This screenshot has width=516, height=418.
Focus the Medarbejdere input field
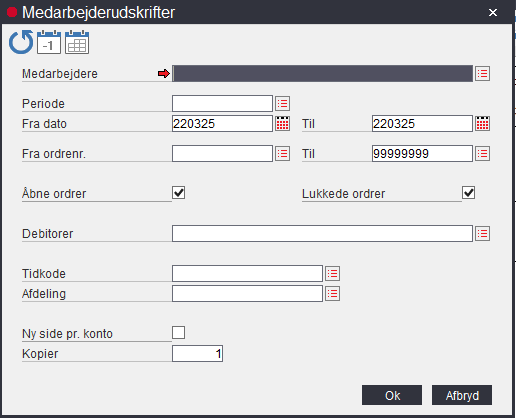point(322,73)
